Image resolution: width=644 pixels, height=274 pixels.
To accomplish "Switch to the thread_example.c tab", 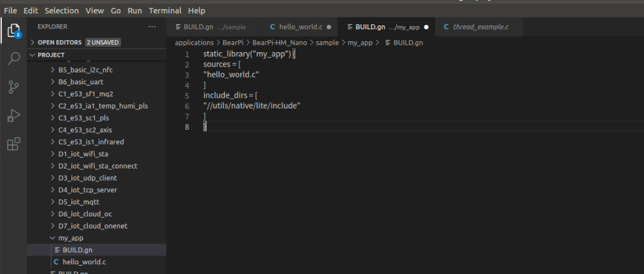I will click(x=481, y=27).
